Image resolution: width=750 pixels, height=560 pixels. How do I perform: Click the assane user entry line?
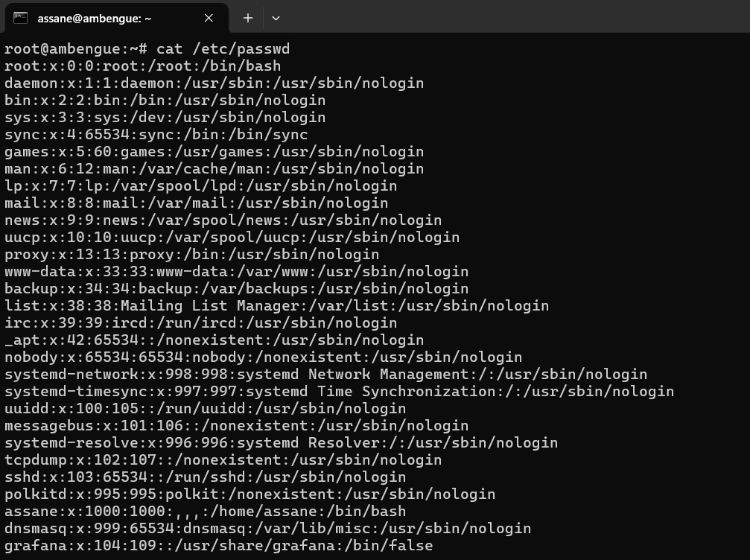(x=205, y=512)
